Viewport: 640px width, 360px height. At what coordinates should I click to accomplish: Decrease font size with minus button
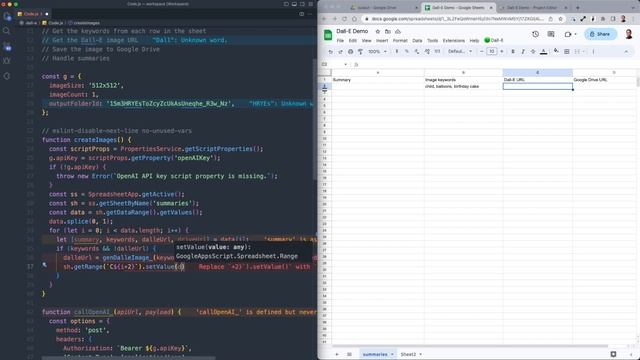482,52
